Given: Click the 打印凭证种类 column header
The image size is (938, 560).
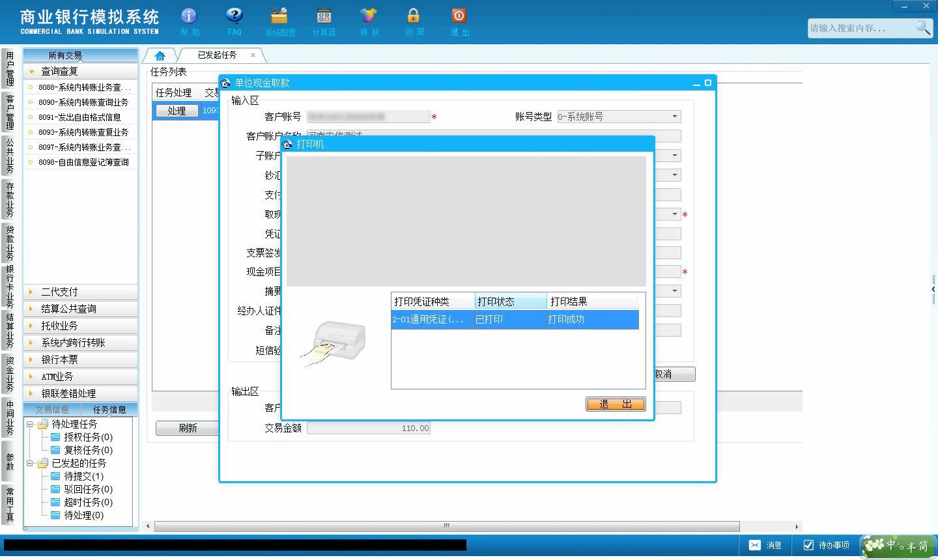Looking at the screenshot, I should click(x=433, y=301).
